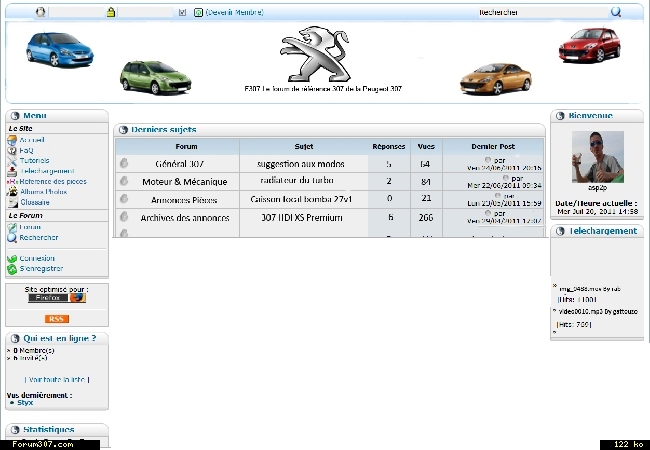
Task: Click the Reference des pieces icon
Action: coord(12,181)
